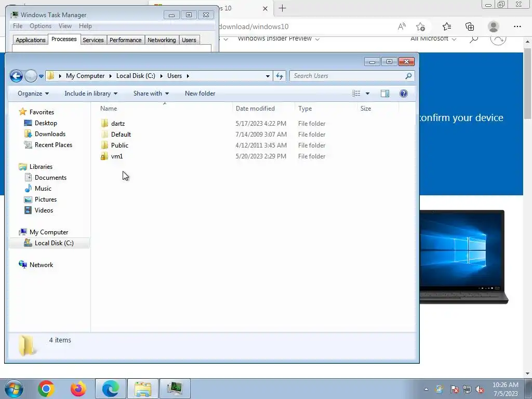Open Music library
This screenshot has height=399, width=532.
click(x=43, y=188)
